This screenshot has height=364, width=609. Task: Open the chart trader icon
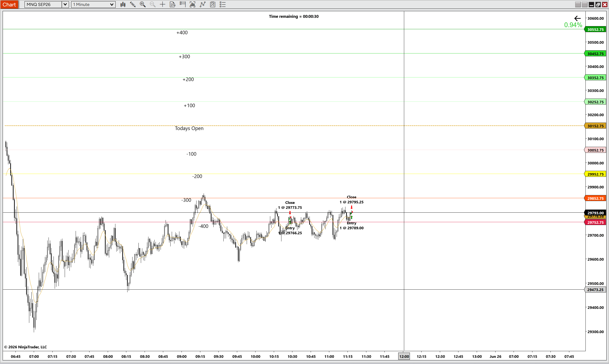coord(182,5)
